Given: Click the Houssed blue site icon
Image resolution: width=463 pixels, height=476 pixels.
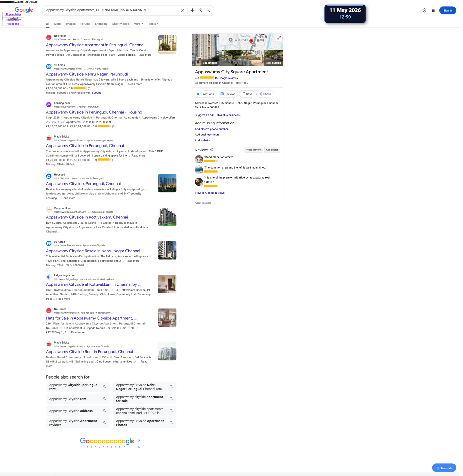Looking at the screenshot, I should point(49,176).
